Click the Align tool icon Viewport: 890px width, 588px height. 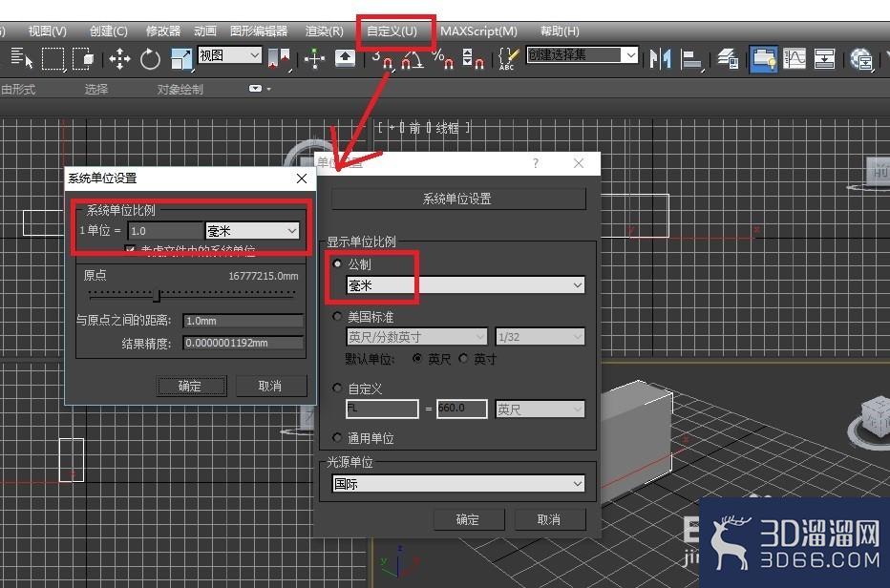point(691,59)
